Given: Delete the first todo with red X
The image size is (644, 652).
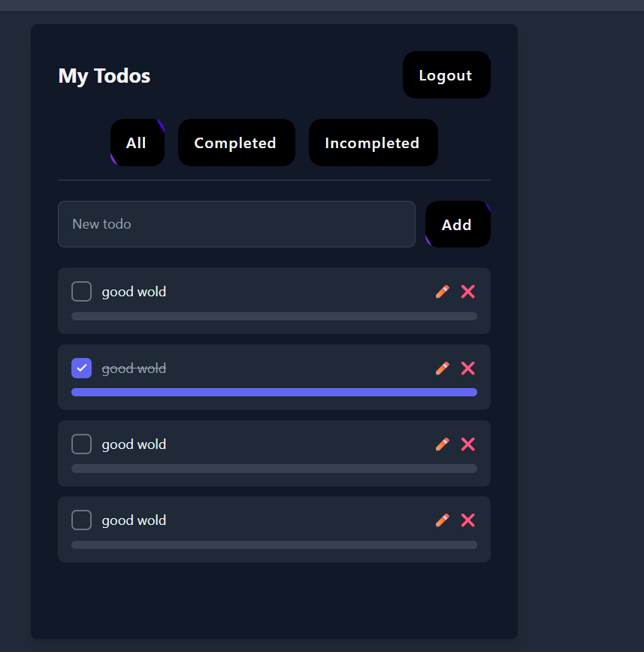Looking at the screenshot, I should (x=468, y=292).
